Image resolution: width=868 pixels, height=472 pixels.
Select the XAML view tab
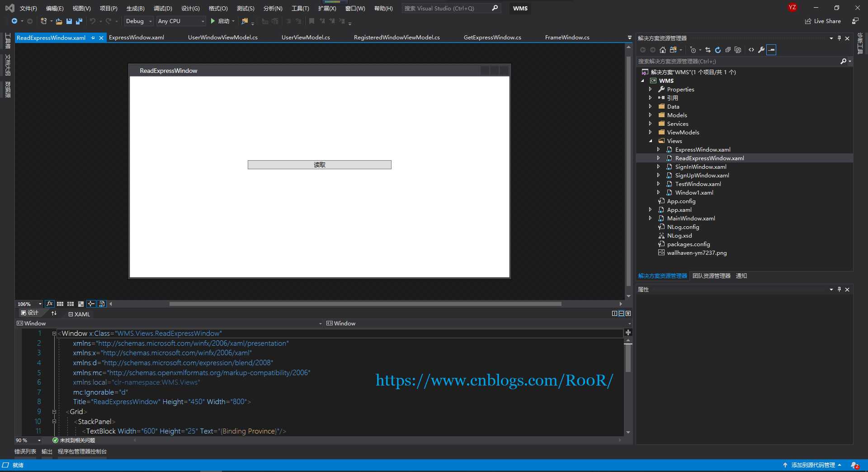[x=79, y=314]
